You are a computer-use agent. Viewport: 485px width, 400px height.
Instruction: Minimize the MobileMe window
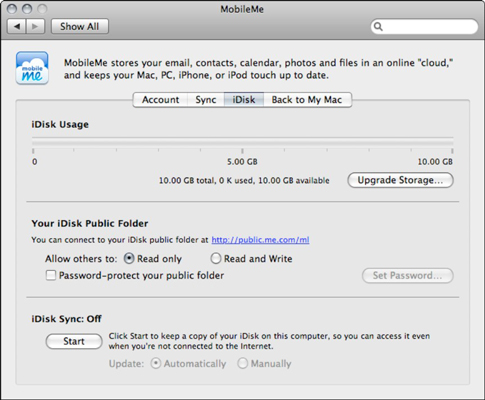27,9
